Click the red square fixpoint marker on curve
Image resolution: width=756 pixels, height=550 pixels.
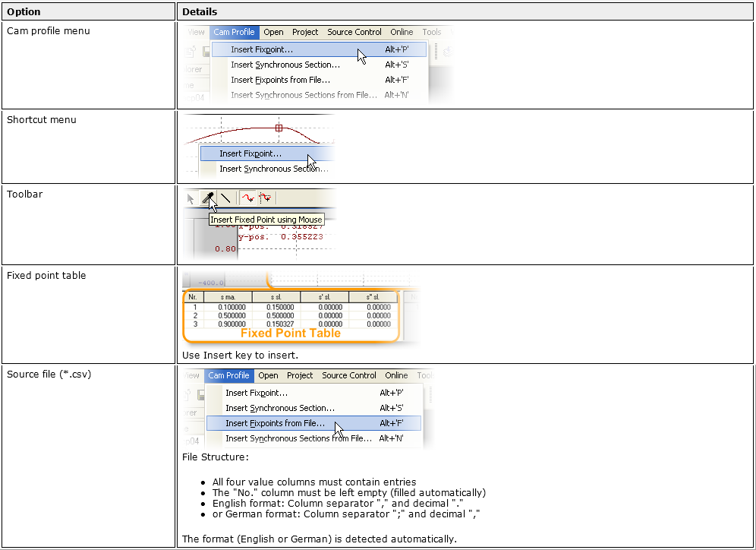point(279,128)
